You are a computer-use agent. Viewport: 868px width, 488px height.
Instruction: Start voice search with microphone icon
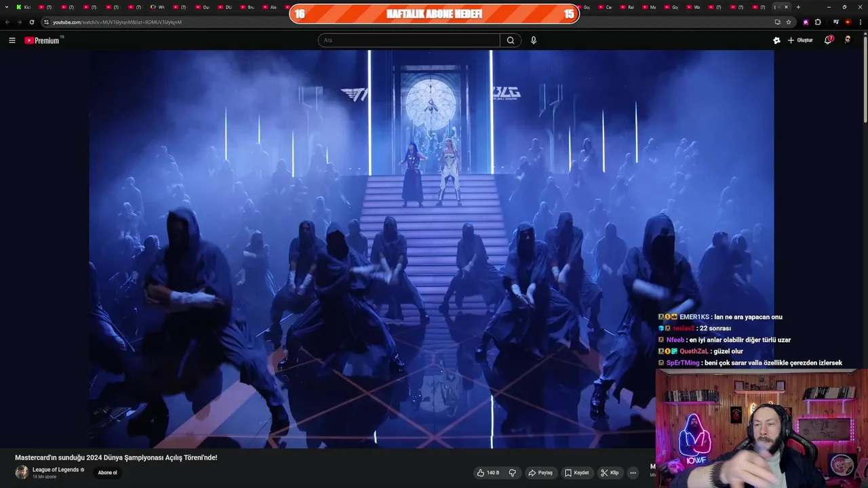pyautogui.click(x=534, y=41)
